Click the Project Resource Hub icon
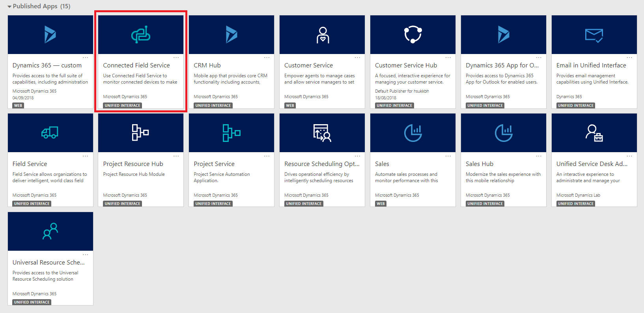Image resolution: width=644 pixels, height=313 pixels. 140,132
